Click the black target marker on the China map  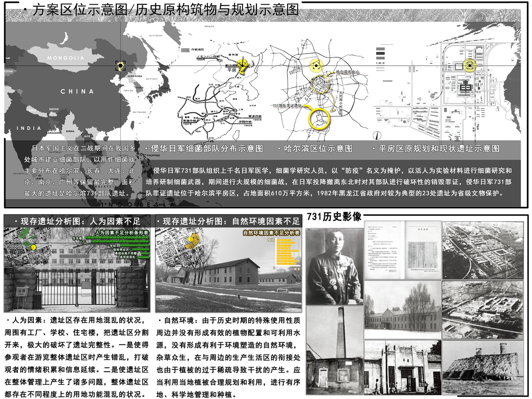point(120,66)
